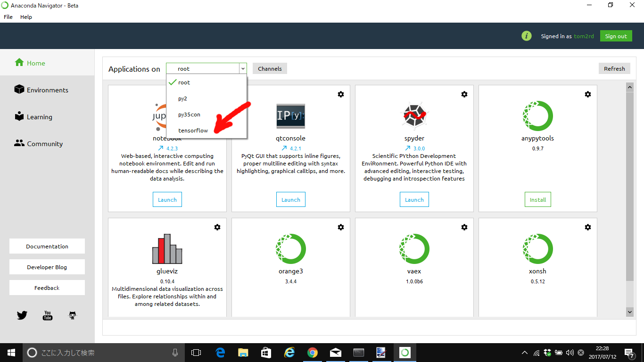Click the Sign out button

[616, 36]
